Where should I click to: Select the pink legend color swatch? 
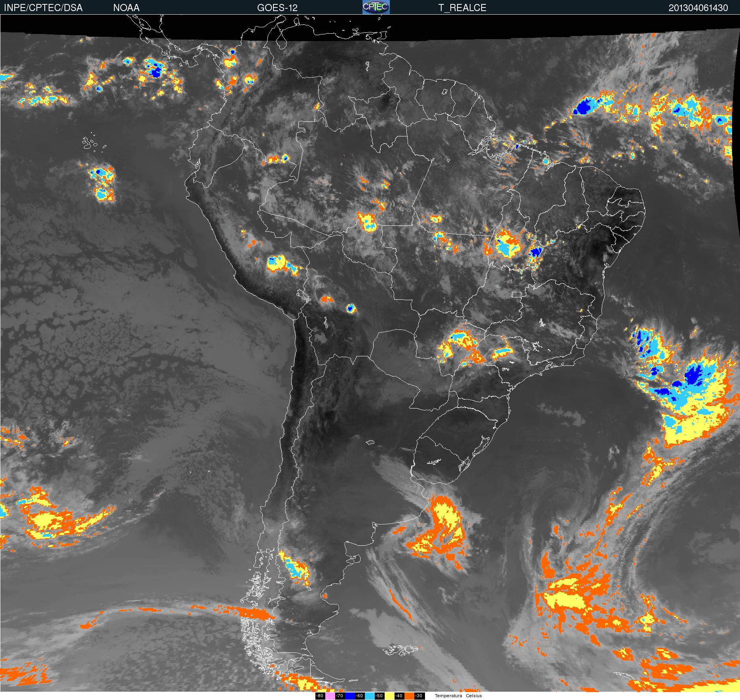330,696
